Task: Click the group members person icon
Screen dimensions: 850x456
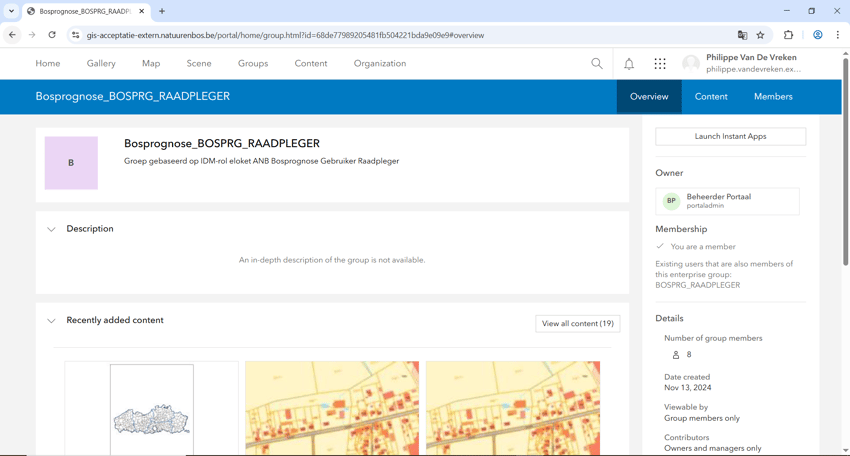Action: point(675,355)
